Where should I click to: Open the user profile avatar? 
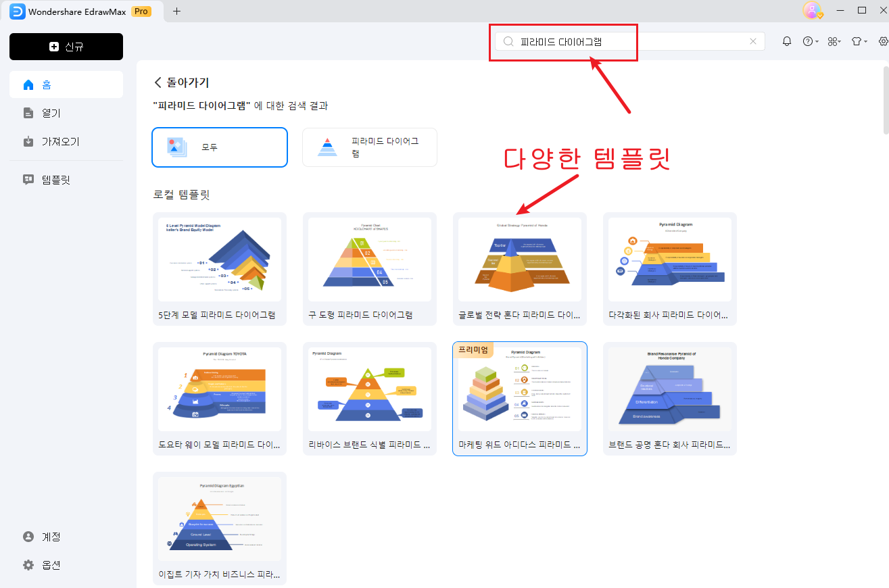tap(812, 10)
